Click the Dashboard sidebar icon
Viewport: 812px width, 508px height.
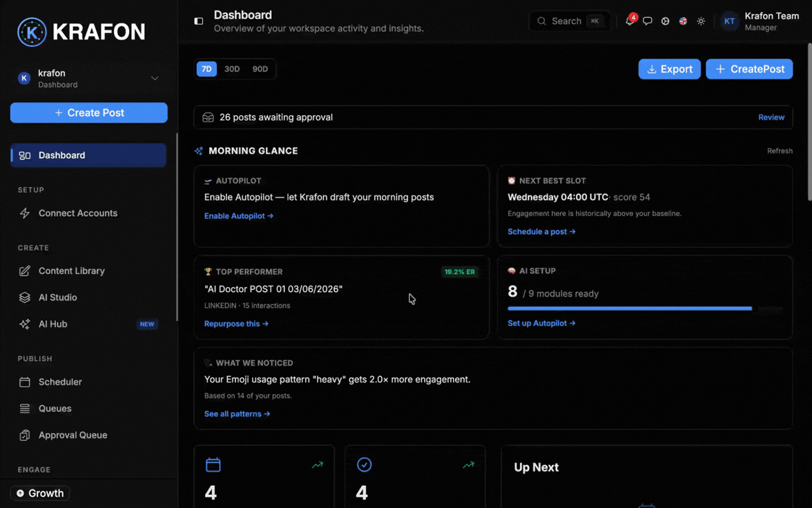pos(24,155)
